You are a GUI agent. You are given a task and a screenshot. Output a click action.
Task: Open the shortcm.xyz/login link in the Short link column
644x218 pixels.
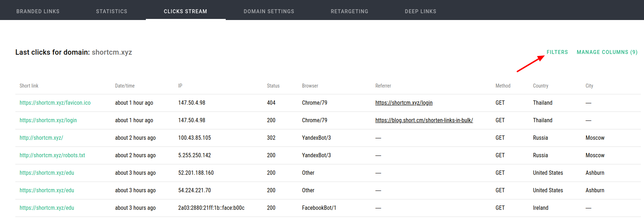tap(48, 120)
